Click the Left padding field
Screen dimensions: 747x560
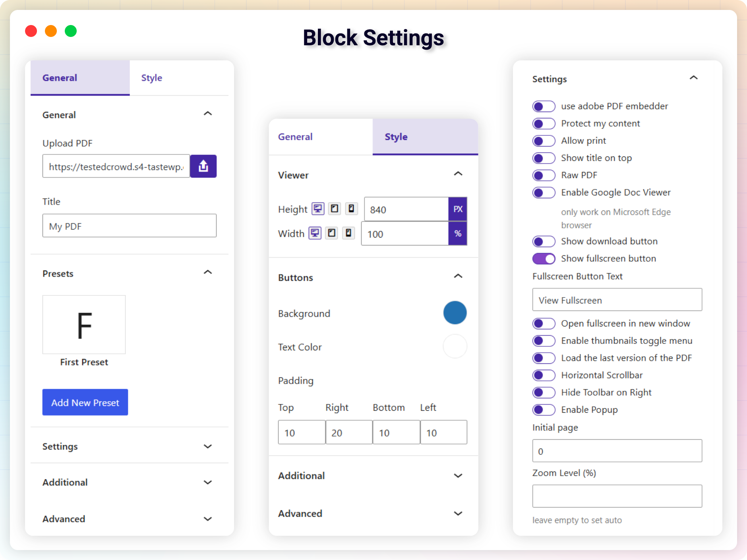pos(443,432)
